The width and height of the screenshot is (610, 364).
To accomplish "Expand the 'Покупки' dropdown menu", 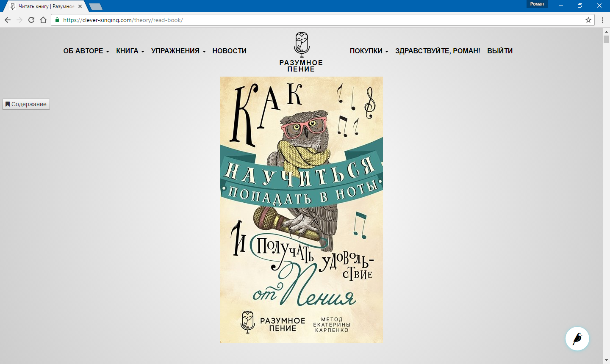I will [369, 51].
